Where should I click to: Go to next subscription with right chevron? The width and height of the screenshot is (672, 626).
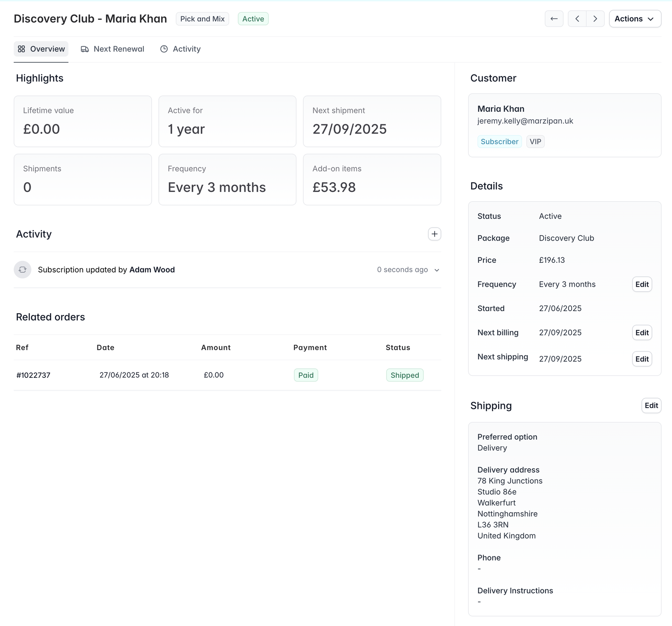(595, 19)
